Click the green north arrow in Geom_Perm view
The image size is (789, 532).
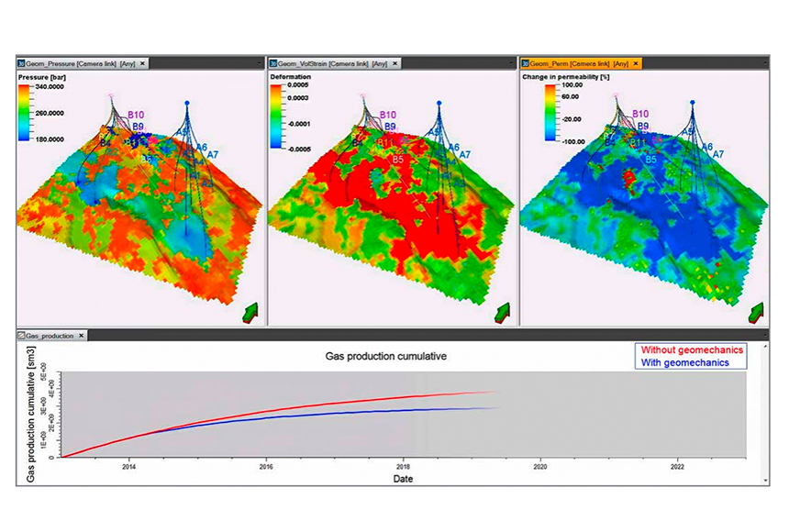[x=754, y=312]
